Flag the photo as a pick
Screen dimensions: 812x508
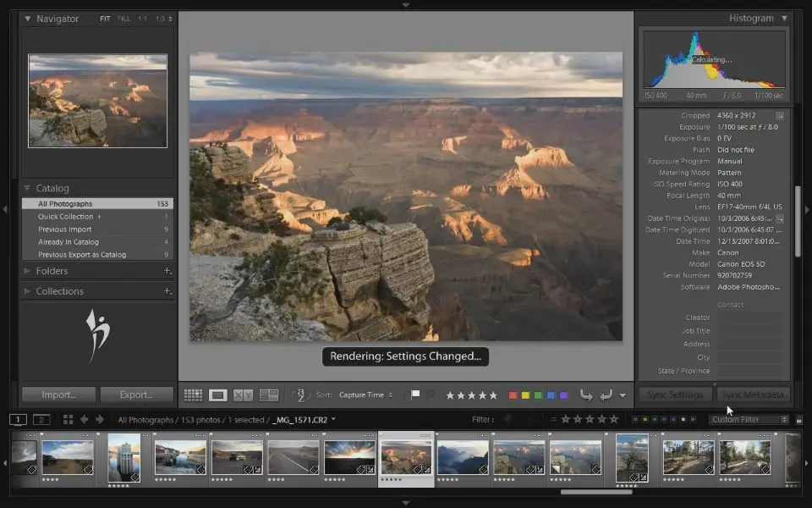(415, 395)
